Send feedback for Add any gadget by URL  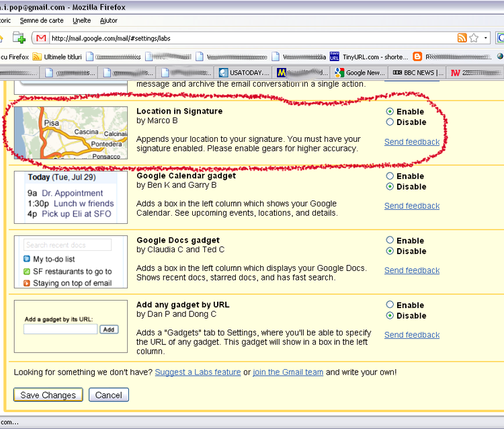tap(412, 335)
